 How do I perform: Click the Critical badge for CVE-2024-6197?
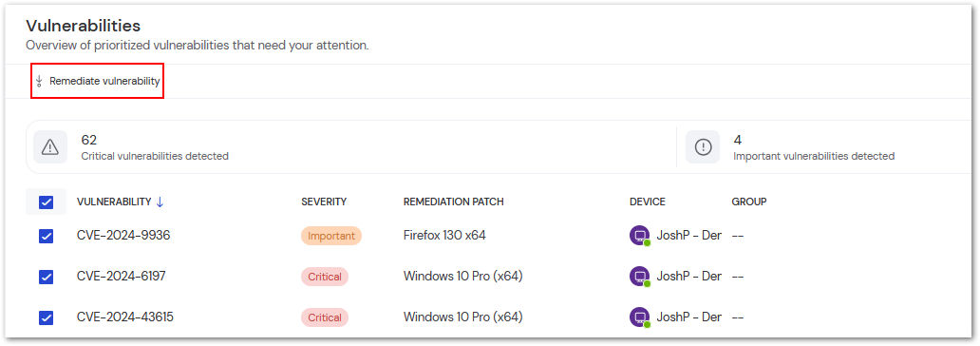(x=325, y=277)
